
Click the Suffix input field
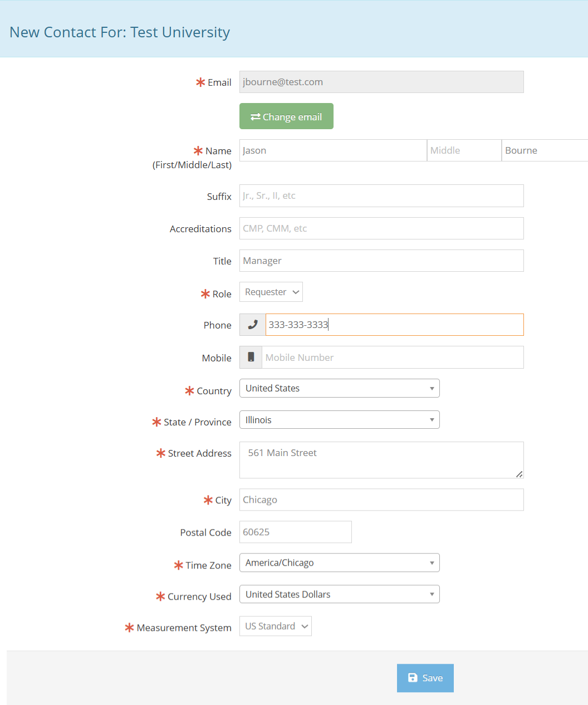click(381, 195)
